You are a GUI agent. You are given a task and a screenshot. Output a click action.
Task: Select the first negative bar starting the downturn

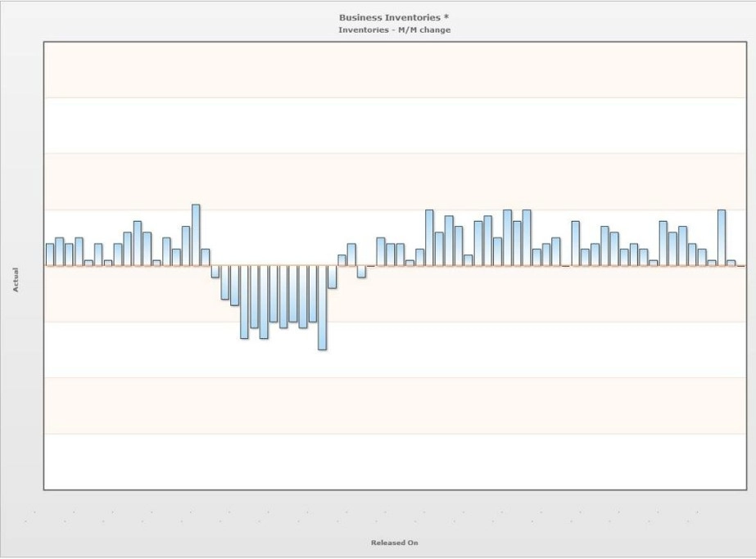point(215,271)
